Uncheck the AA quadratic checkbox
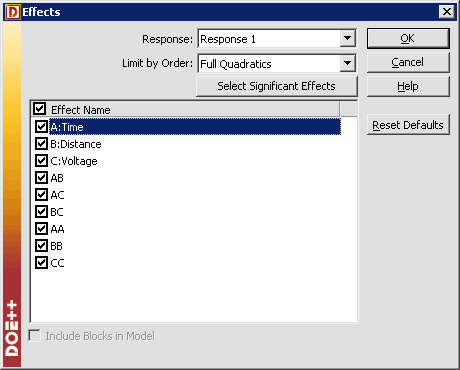 pos(41,229)
